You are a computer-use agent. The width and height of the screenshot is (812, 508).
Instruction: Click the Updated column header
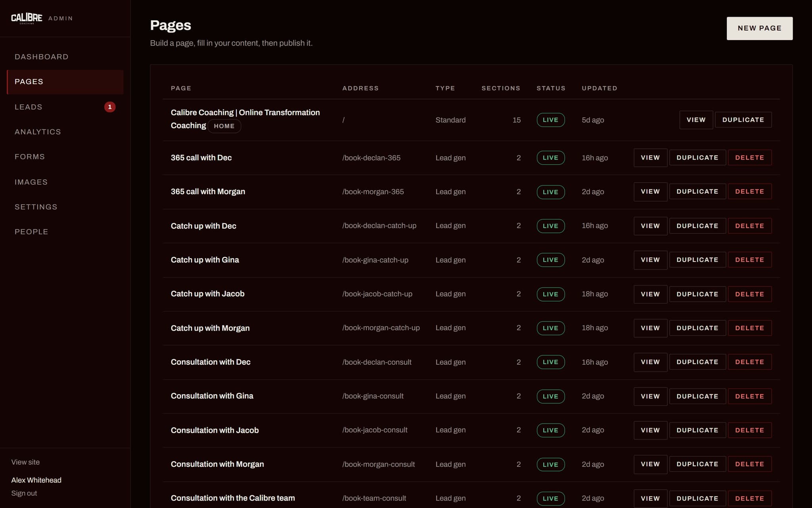click(x=599, y=88)
